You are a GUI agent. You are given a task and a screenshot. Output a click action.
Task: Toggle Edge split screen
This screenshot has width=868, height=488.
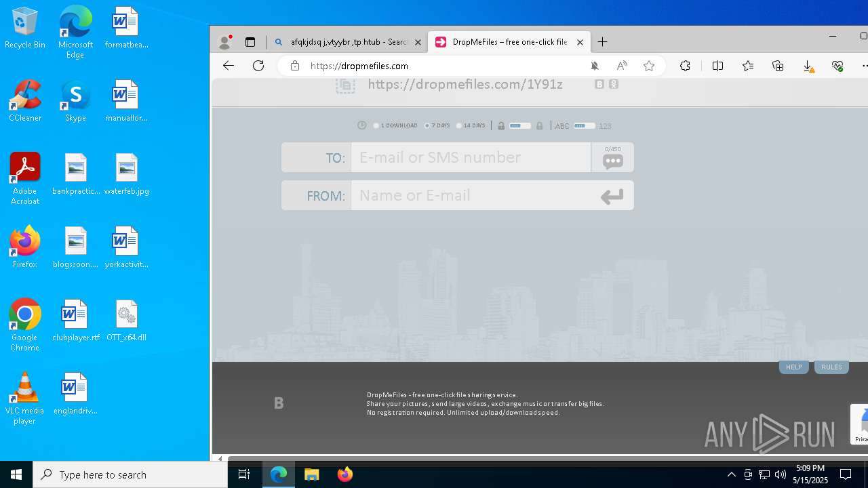(717, 66)
